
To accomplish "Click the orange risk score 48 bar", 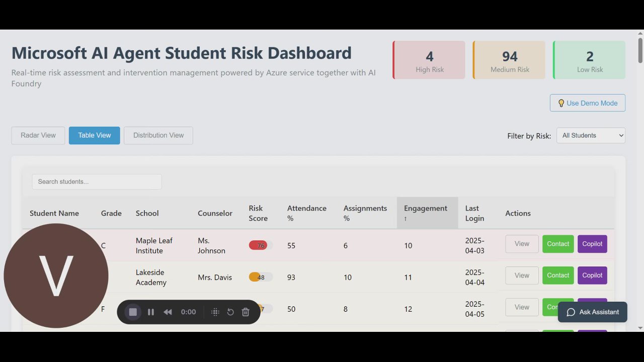I will 261,277.
